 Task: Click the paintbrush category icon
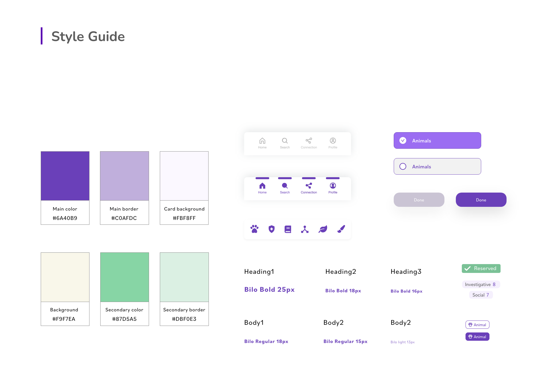pyautogui.click(x=341, y=229)
